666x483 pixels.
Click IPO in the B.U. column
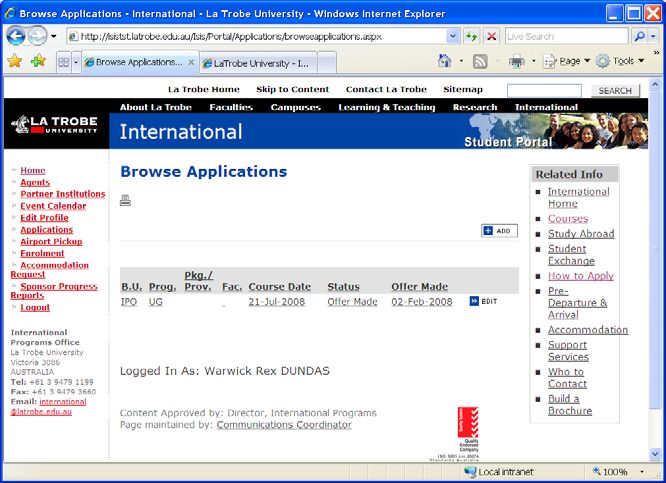coord(129,302)
